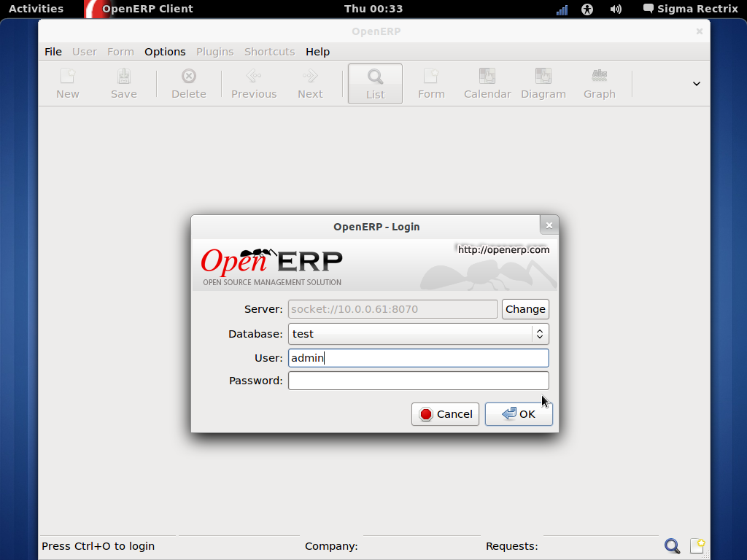Click the OpenERP Client app menu
The height and width of the screenshot is (560, 747).
(139, 9)
